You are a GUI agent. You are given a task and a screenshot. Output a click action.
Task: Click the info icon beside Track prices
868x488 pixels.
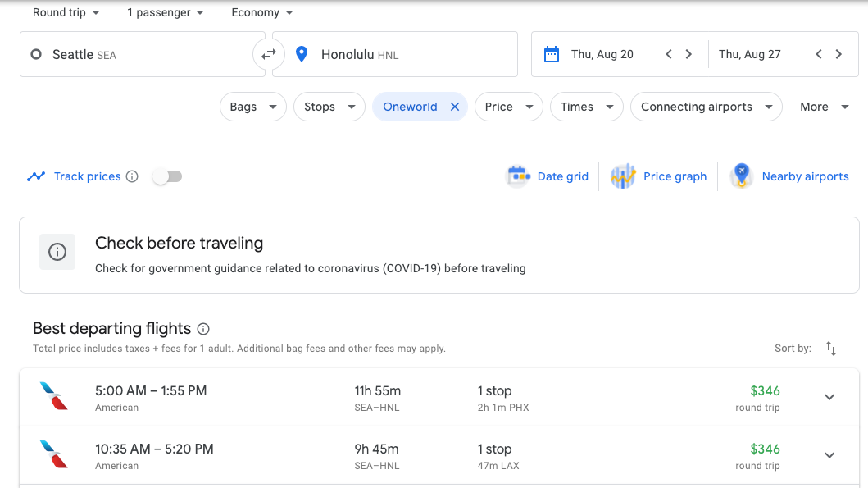tap(132, 176)
